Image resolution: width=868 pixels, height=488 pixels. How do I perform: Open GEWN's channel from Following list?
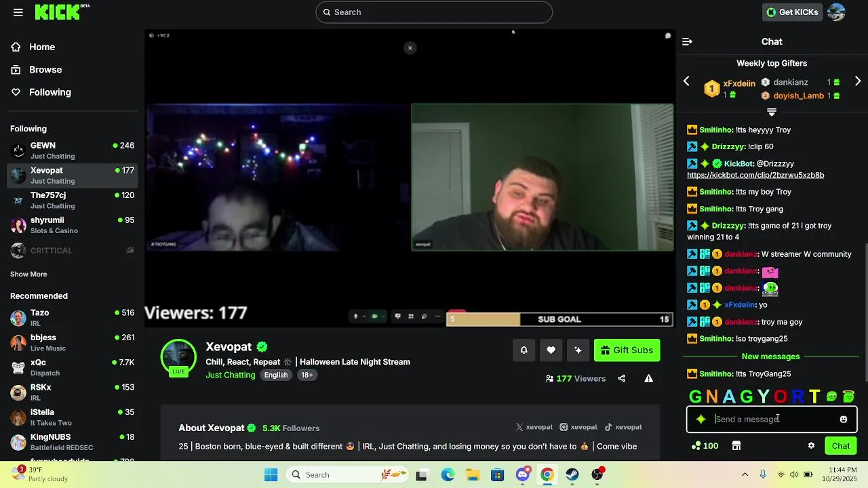73,150
